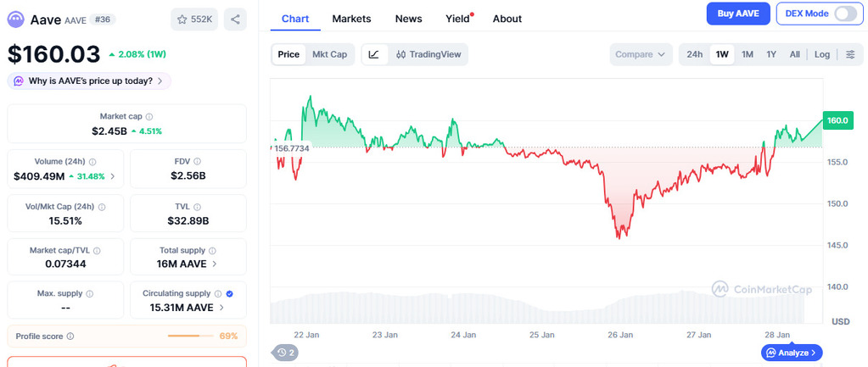Enable Log scale on chart

coord(822,54)
